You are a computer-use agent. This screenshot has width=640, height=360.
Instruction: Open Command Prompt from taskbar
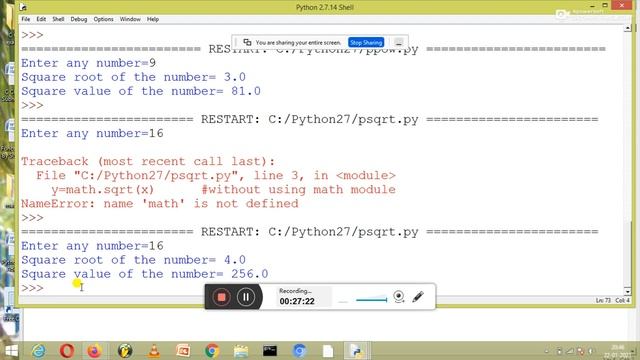[x=270, y=351]
